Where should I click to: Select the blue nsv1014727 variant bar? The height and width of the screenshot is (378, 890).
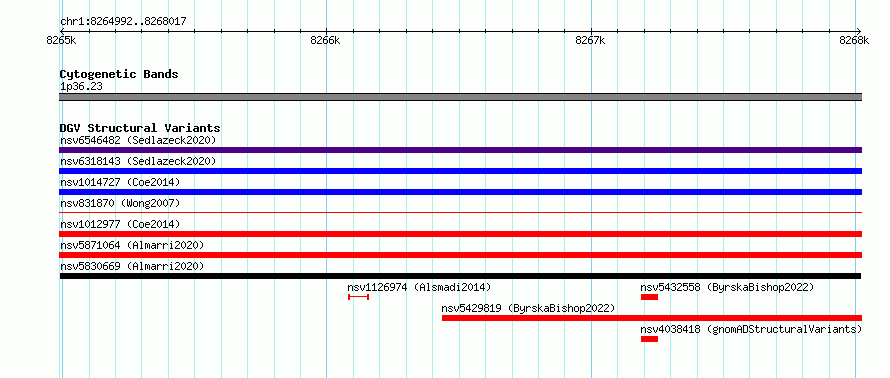tap(460, 192)
